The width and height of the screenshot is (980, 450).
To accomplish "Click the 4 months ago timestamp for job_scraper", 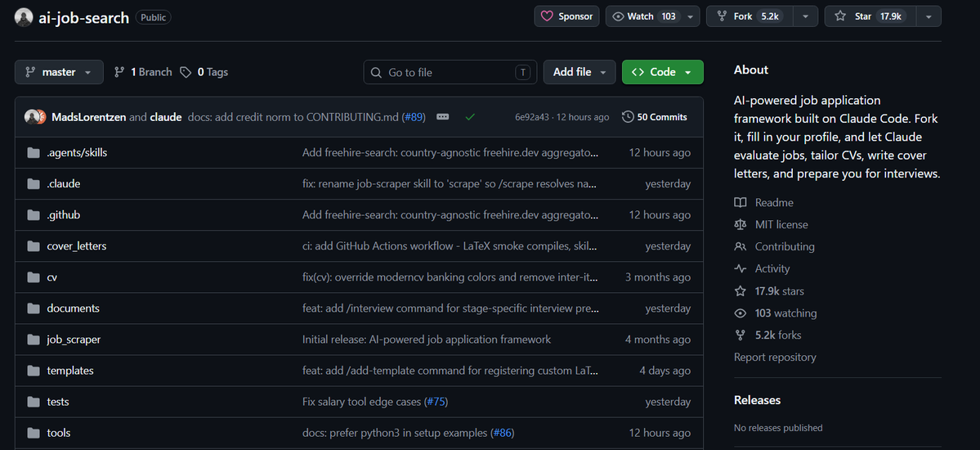I will click(657, 340).
